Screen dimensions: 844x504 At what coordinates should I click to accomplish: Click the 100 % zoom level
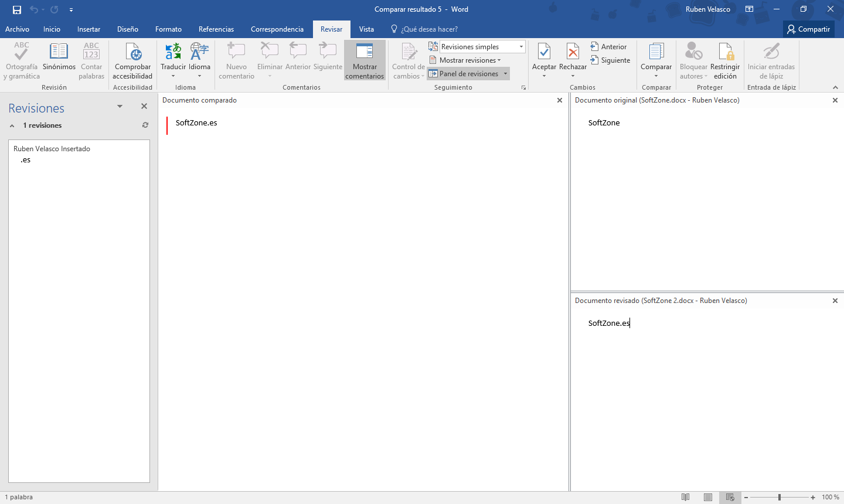coord(831,498)
